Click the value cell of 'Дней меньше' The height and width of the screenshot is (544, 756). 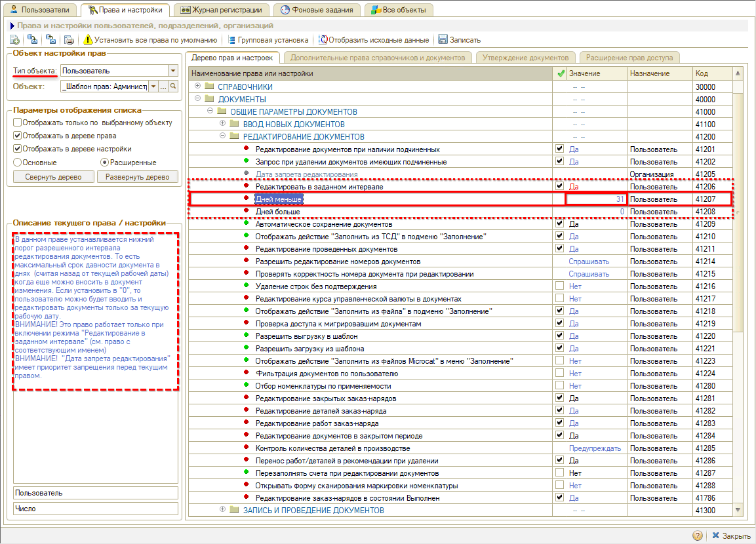596,199
